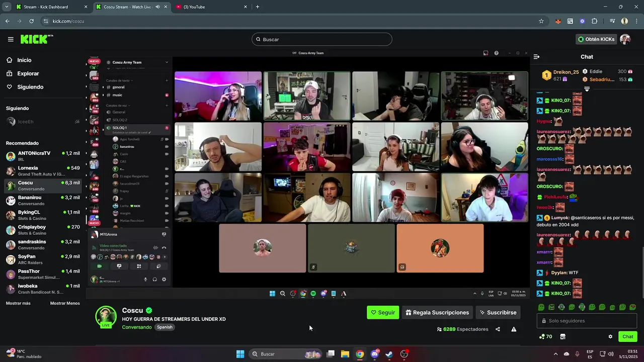The width and height of the screenshot is (644, 362).
Task: Follow Coscu with Seguir button
Action: [383, 312]
